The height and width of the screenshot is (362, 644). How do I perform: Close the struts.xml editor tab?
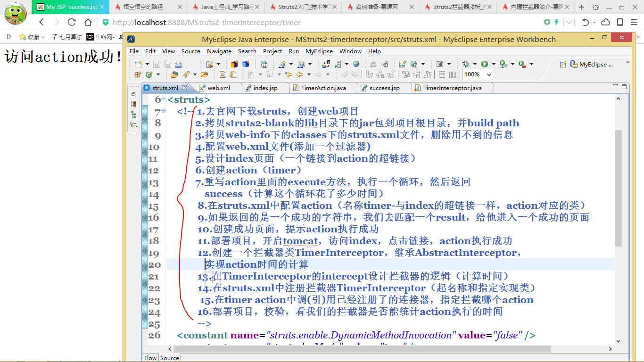[x=184, y=88]
